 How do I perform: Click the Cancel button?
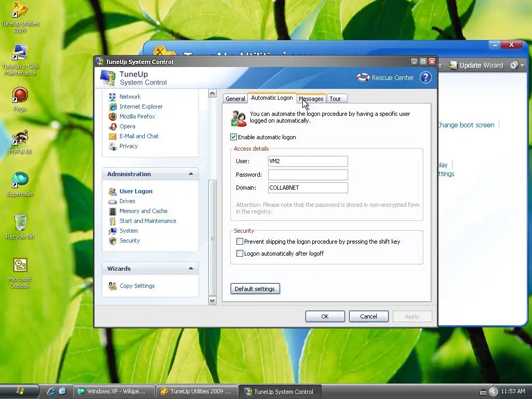(368, 316)
